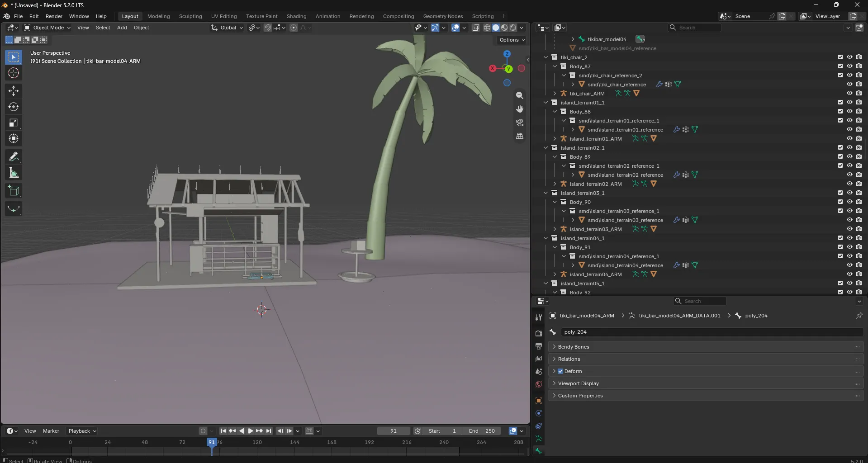868x463 pixels.
Task: Switch to the Shading workspace tab
Action: coord(296,16)
